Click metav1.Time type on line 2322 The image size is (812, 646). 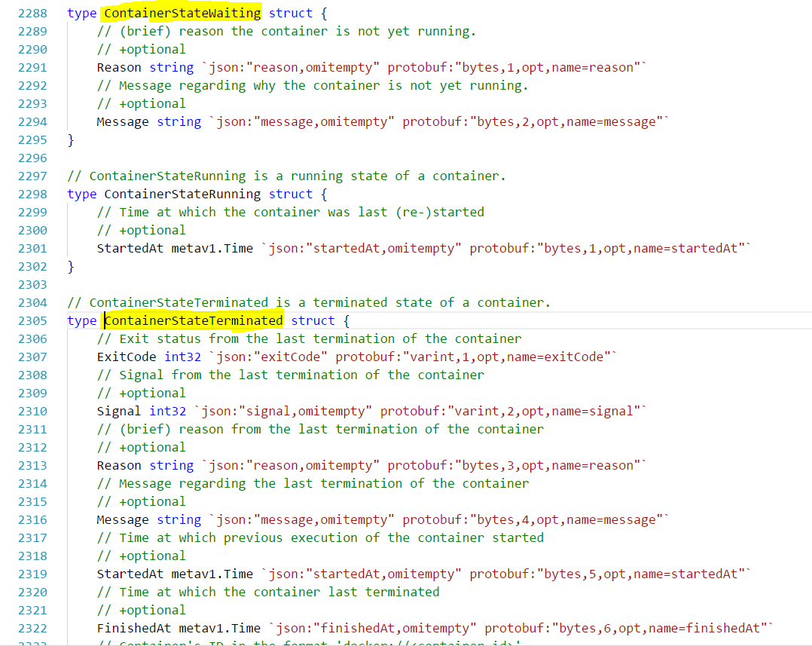tap(220, 629)
